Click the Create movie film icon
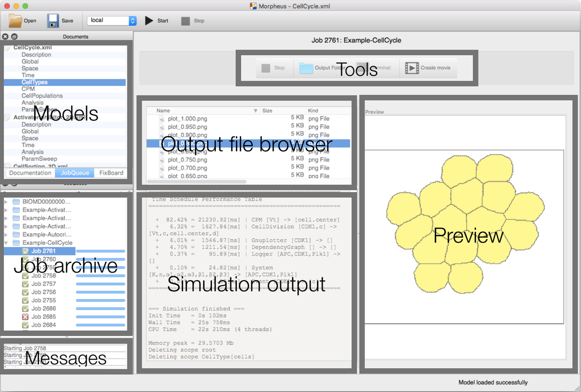Screen dimensions: 581x392 (x=412, y=68)
